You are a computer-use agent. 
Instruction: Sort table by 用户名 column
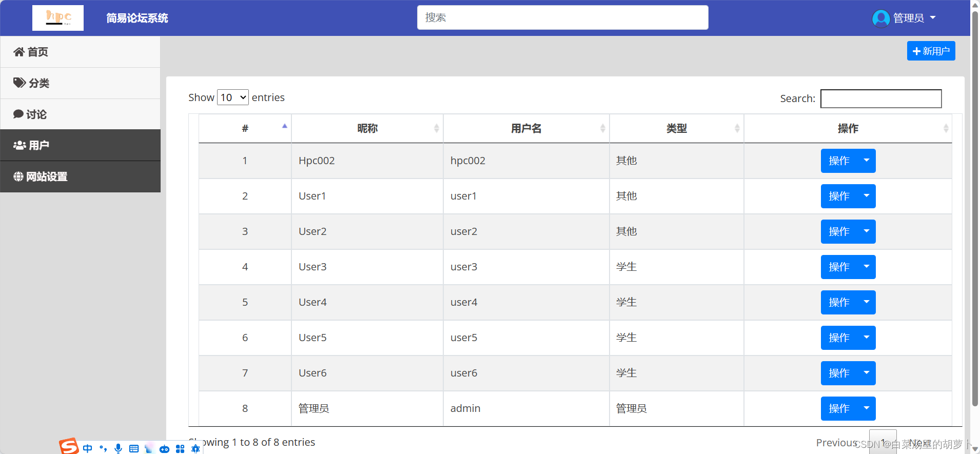pyautogui.click(x=526, y=128)
